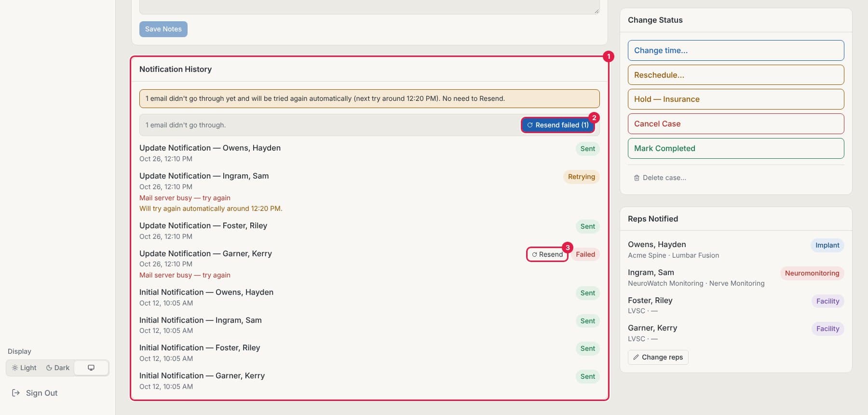The height and width of the screenshot is (415, 868).
Task: Click the Reps Notified heading
Action: click(x=653, y=219)
